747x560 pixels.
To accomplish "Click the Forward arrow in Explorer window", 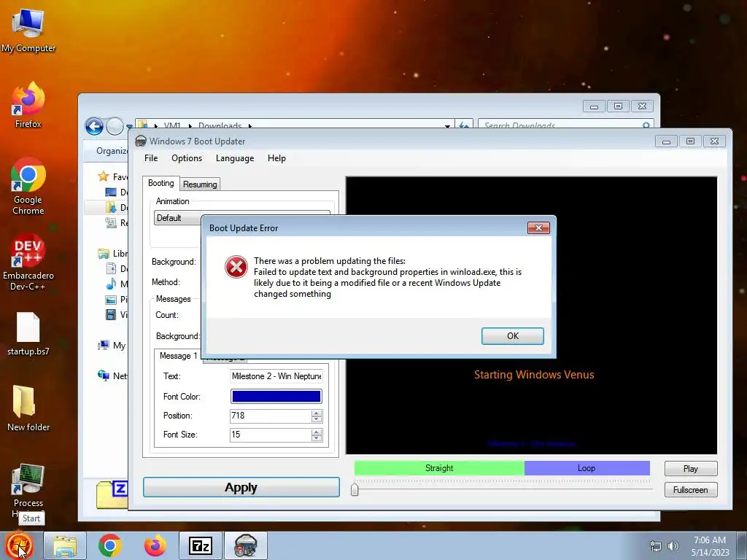I will coord(115,126).
